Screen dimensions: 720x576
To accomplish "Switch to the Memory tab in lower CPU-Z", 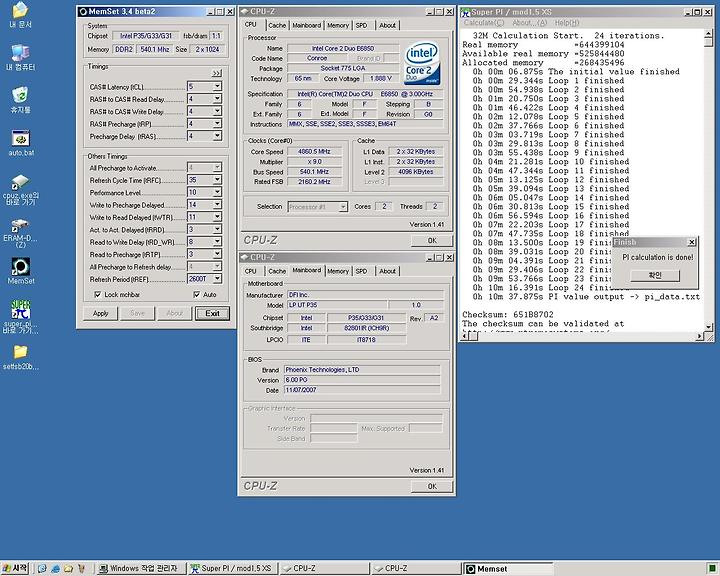I will (x=338, y=271).
